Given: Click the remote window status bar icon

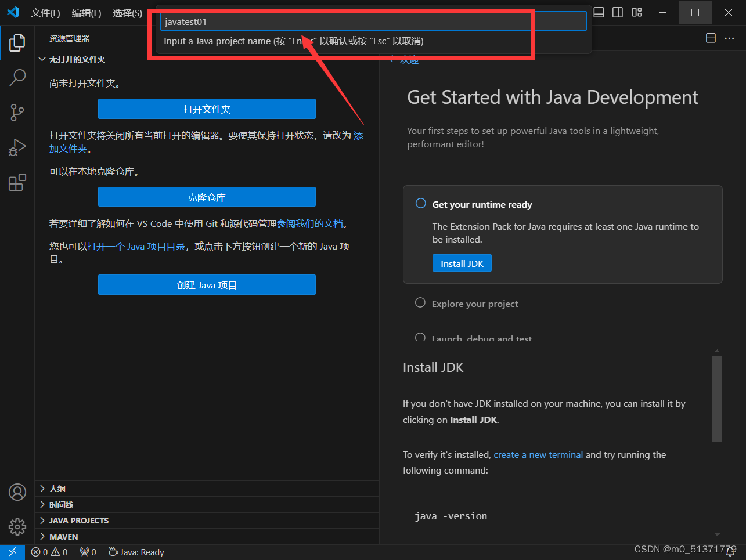Looking at the screenshot, I should [12, 552].
